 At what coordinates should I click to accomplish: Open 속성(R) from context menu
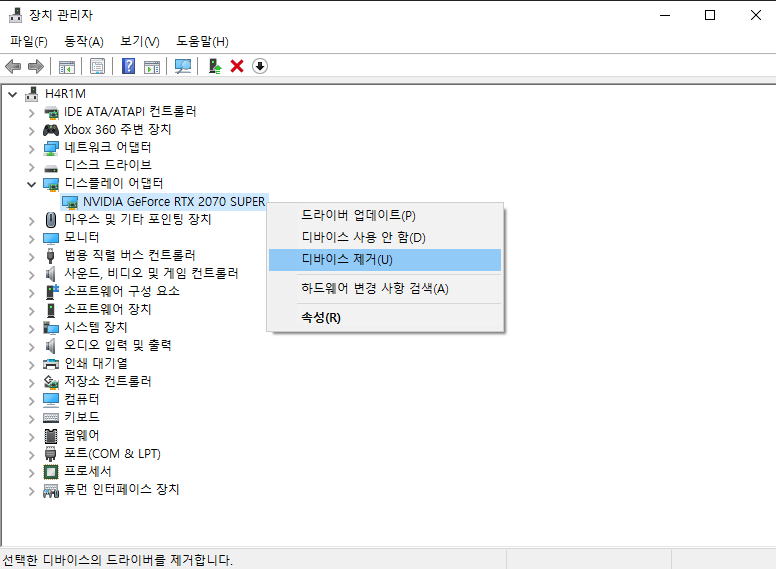click(x=385, y=318)
